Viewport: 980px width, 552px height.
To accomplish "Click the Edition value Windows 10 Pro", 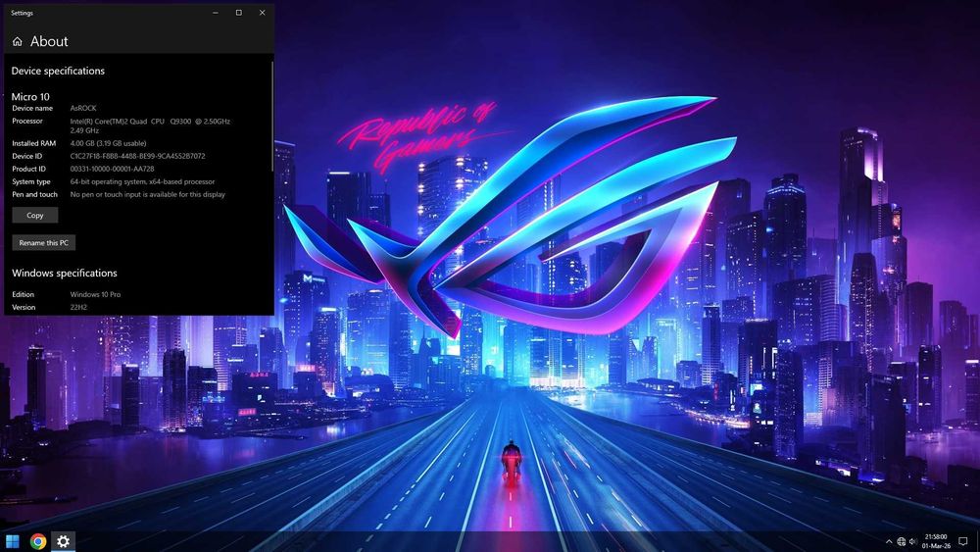I will (x=95, y=294).
